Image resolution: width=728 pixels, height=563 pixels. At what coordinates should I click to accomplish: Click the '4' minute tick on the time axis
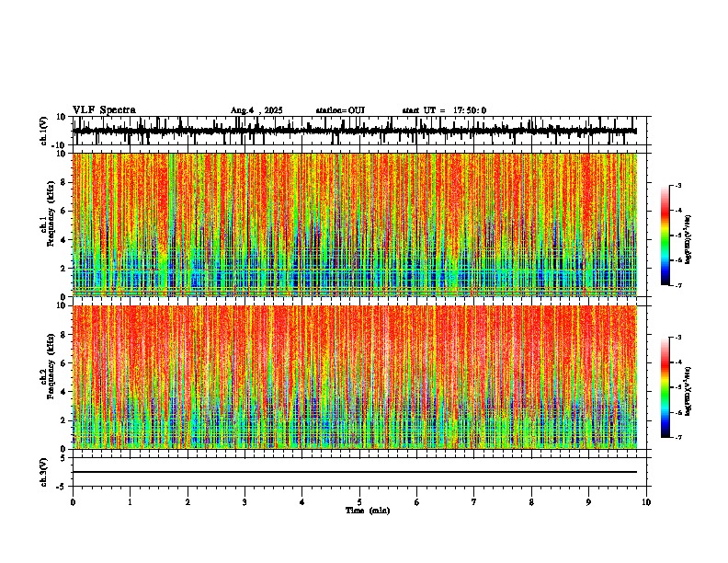tap(301, 502)
